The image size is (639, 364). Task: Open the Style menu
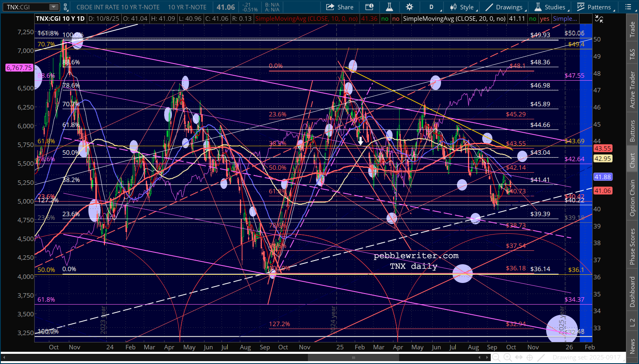pyautogui.click(x=463, y=7)
